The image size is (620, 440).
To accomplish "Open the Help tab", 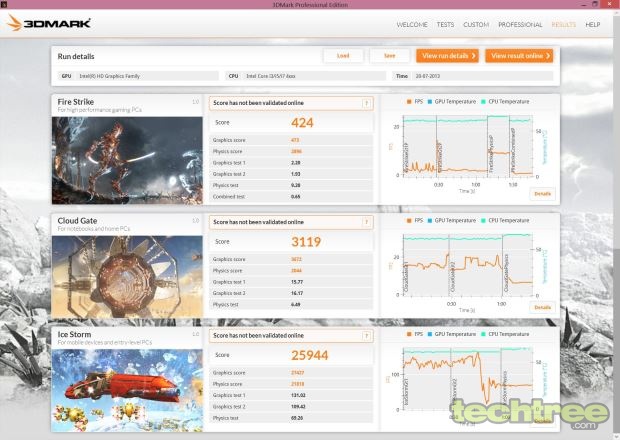I will [x=593, y=25].
